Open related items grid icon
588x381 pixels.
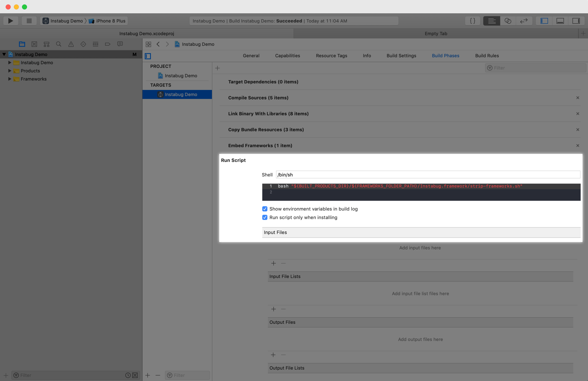tap(148, 44)
